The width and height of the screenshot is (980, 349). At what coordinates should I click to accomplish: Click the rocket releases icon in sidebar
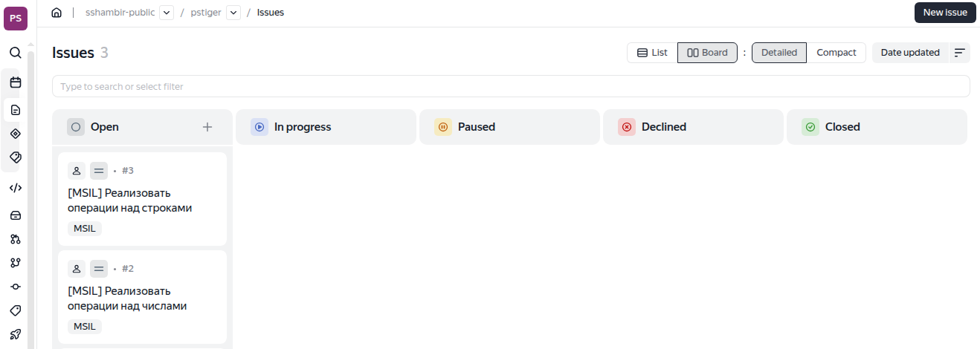pyautogui.click(x=15, y=334)
